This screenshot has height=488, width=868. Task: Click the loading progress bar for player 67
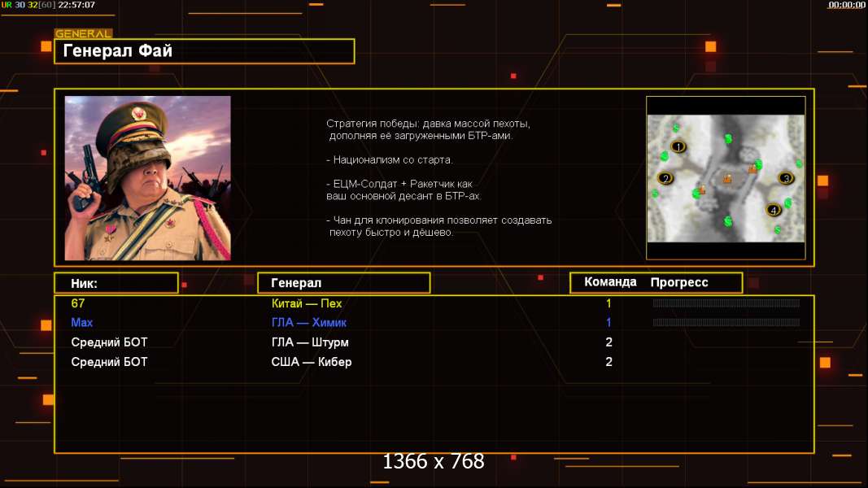[x=726, y=303]
